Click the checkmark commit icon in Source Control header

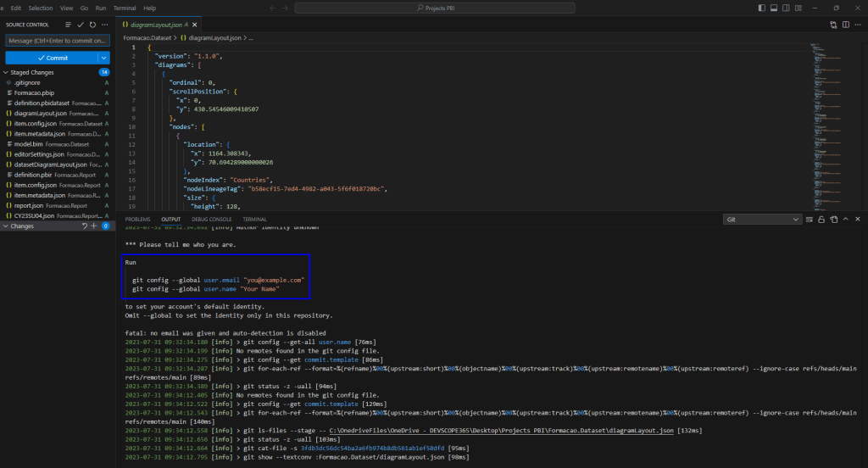(x=80, y=25)
